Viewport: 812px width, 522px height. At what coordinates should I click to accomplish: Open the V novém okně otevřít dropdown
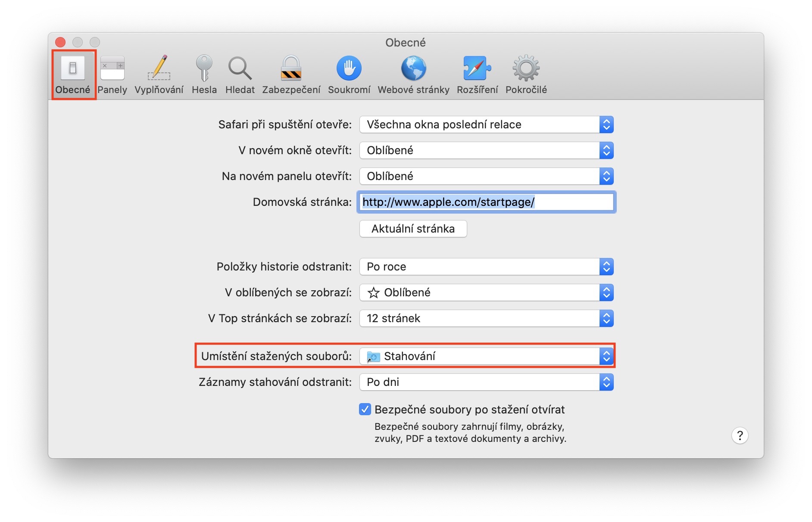(x=487, y=150)
